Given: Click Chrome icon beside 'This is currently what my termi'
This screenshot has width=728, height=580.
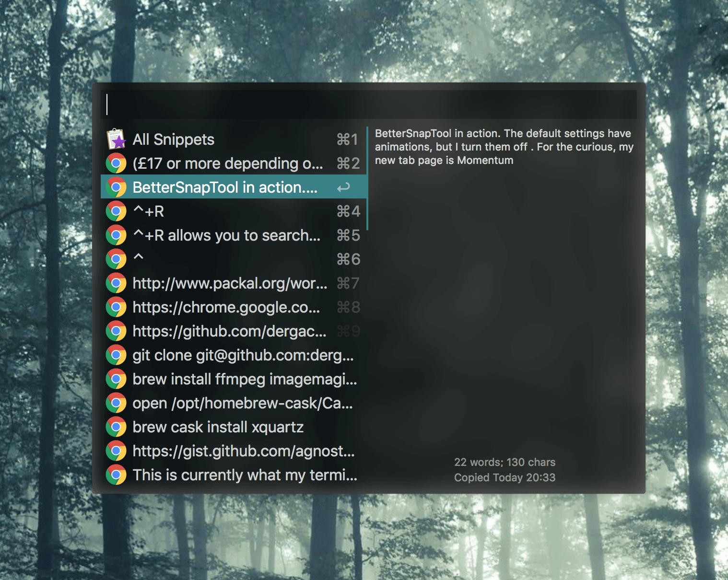Looking at the screenshot, I should tap(116, 475).
